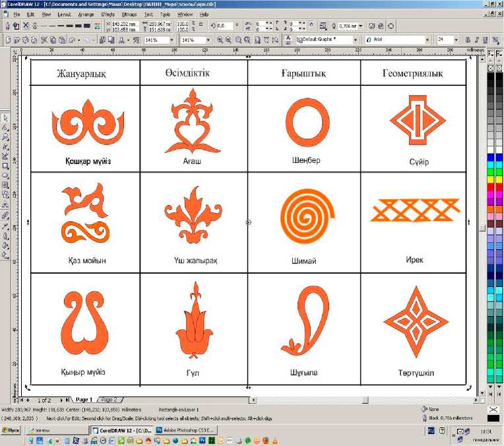Click the New document icon
The width and height of the screenshot is (504, 446).
(9, 40)
